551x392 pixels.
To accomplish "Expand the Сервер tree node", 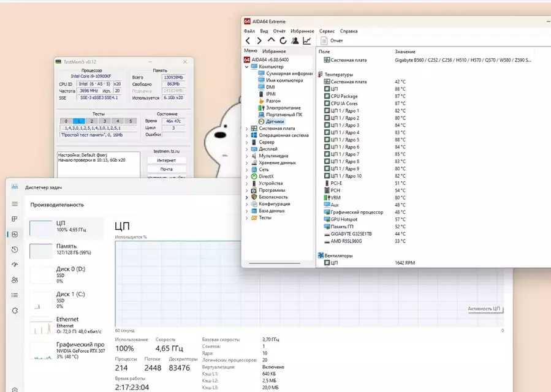I will (x=246, y=142).
